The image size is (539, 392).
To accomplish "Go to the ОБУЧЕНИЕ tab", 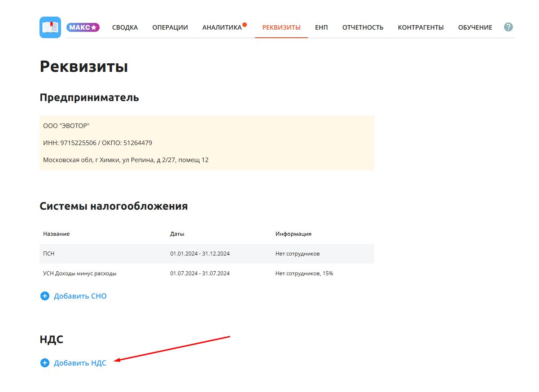I will (475, 27).
